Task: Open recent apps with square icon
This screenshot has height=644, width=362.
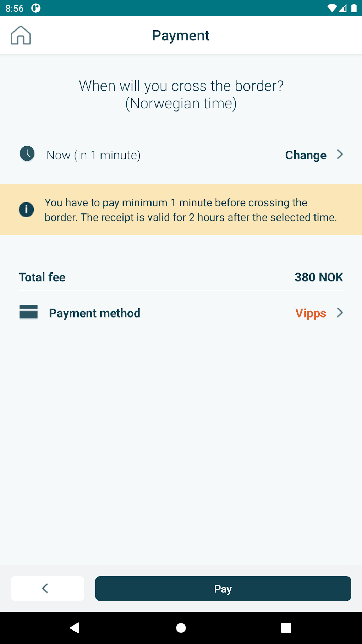Action: pyautogui.click(x=286, y=628)
